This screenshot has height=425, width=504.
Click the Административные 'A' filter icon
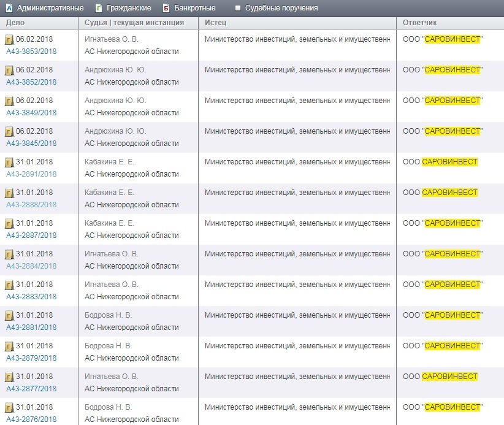click(9, 8)
